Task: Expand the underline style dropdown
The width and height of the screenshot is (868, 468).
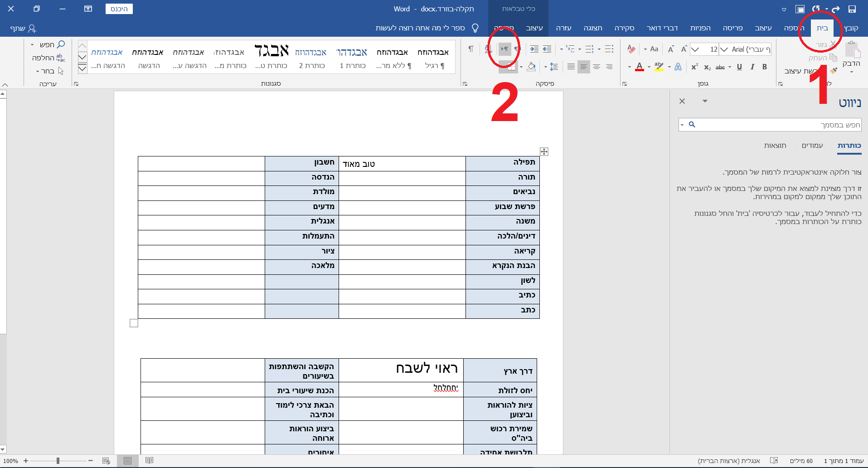Action: pos(730,67)
